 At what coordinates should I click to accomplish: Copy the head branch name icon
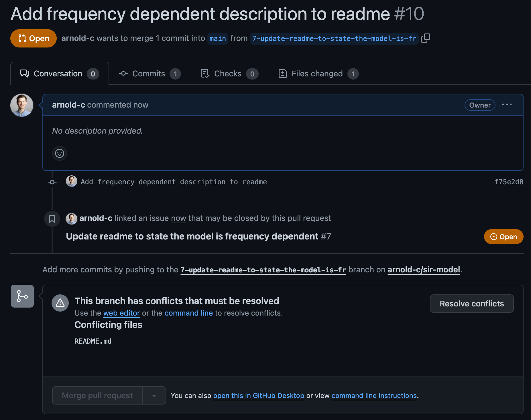pyautogui.click(x=426, y=38)
